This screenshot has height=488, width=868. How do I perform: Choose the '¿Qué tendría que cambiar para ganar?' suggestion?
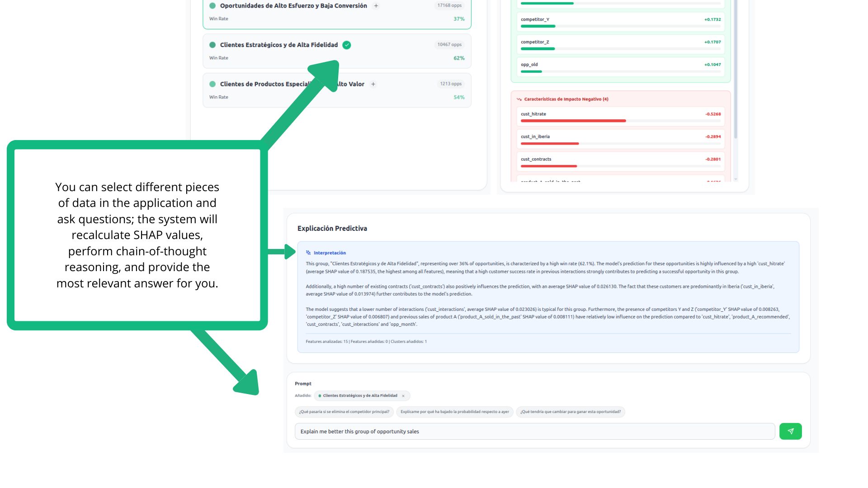[570, 412]
